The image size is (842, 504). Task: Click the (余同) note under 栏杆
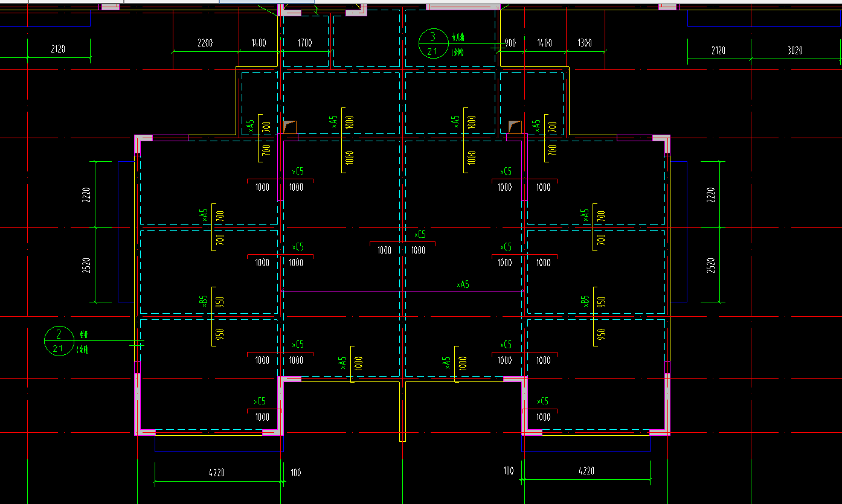(x=83, y=350)
